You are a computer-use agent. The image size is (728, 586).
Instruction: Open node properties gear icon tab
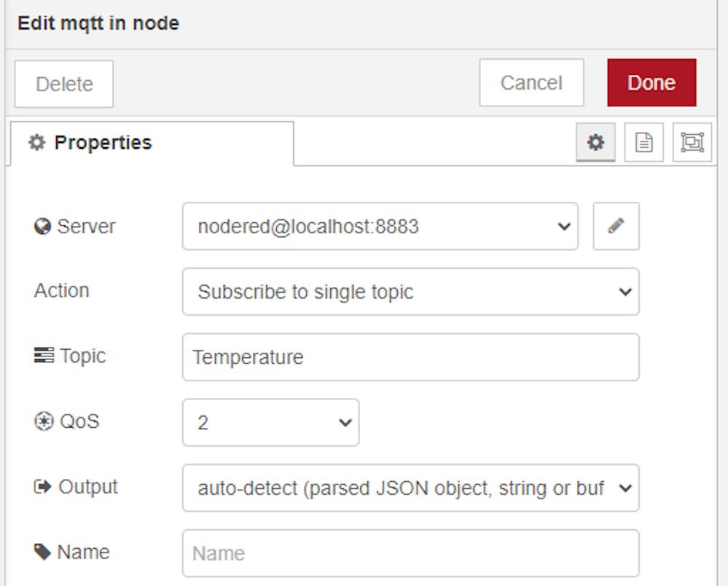[595, 142]
